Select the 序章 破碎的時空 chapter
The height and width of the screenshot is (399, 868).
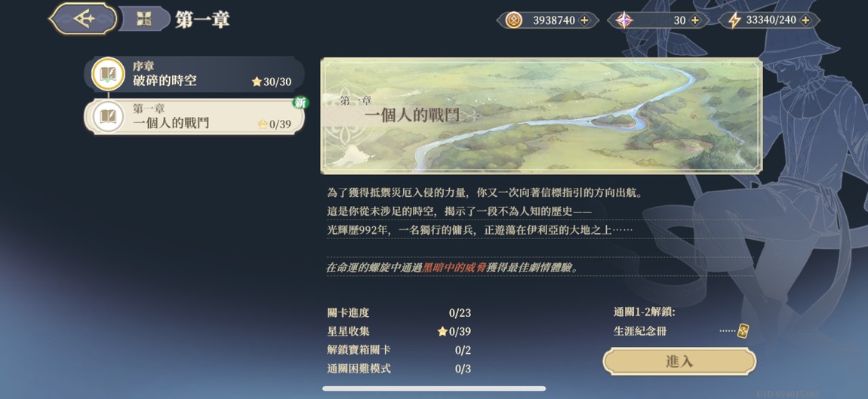point(194,74)
